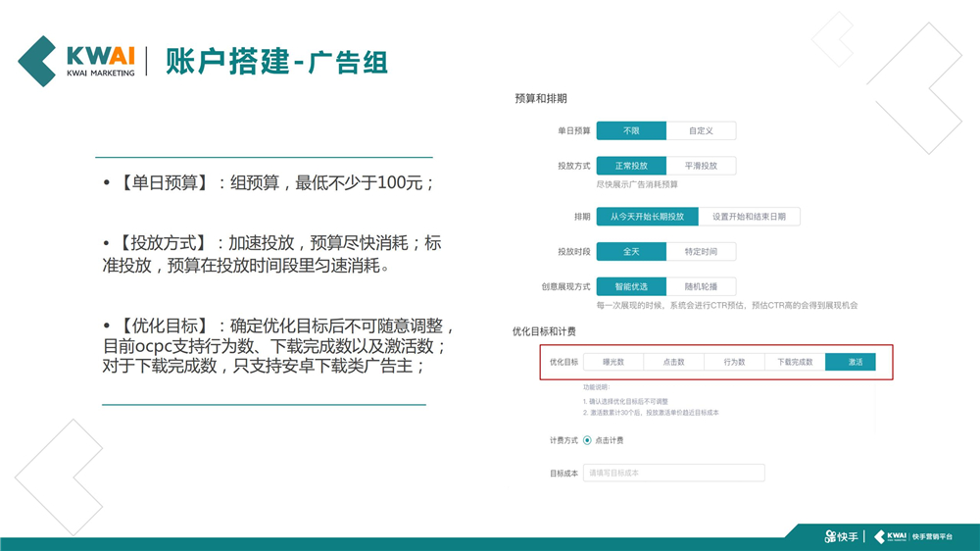Click the 预算和排期 section heading

click(541, 98)
